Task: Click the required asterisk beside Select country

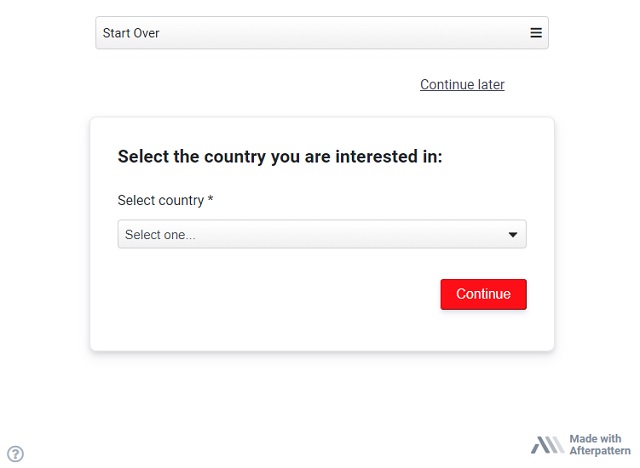Action: pyautogui.click(x=211, y=200)
